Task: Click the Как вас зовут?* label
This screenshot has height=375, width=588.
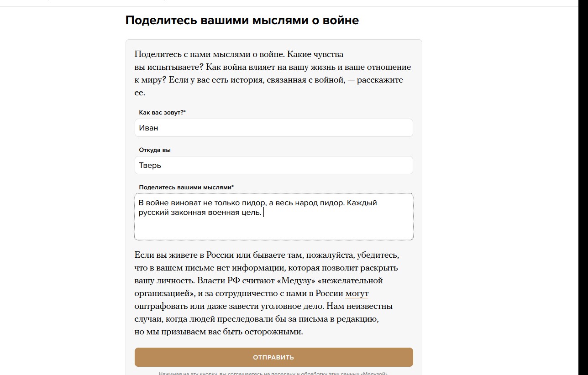Action: tap(162, 112)
